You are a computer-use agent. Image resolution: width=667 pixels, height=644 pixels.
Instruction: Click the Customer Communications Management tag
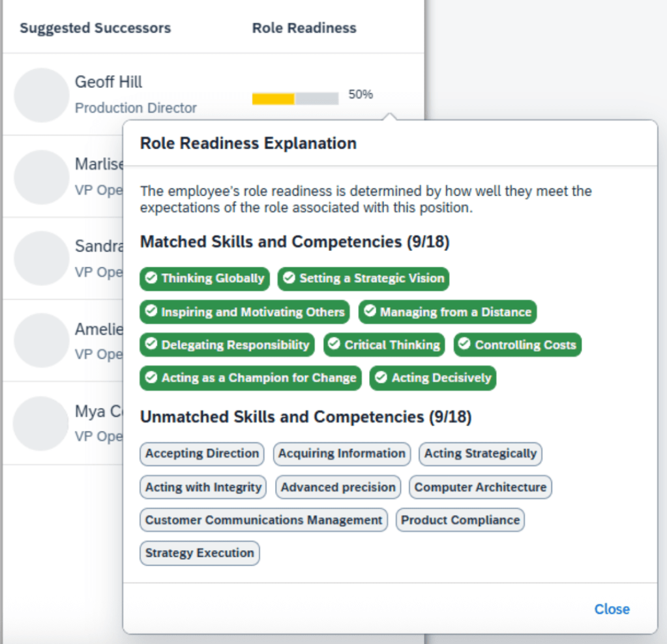click(x=263, y=520)
